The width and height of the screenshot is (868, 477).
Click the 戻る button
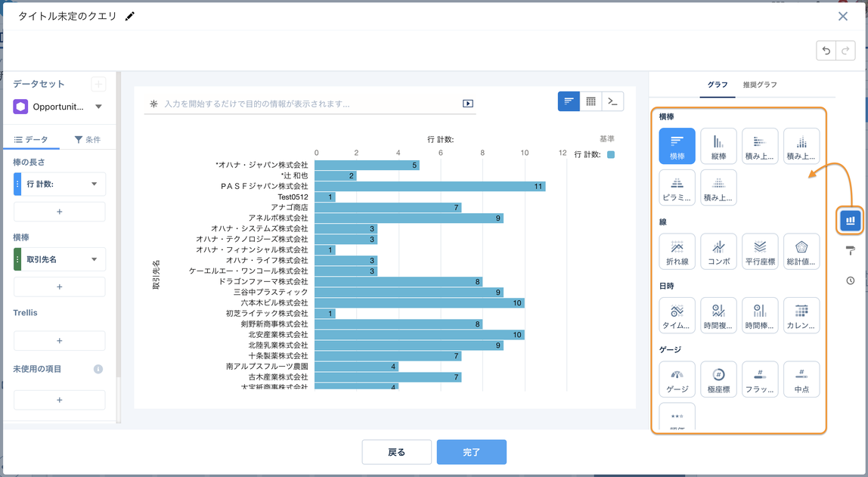(x=396, y=451)
